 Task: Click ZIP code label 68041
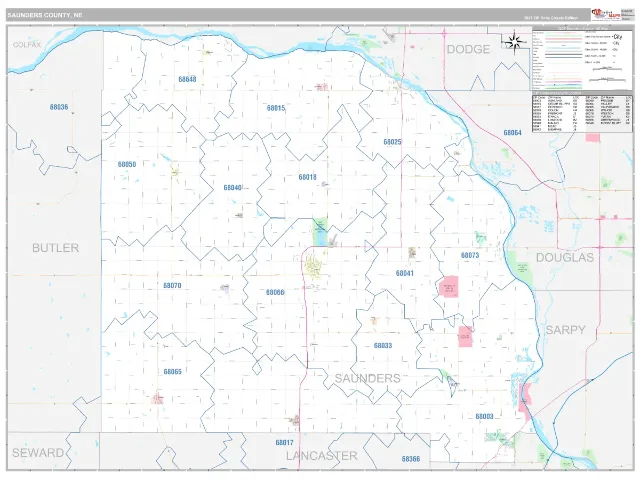404,273
